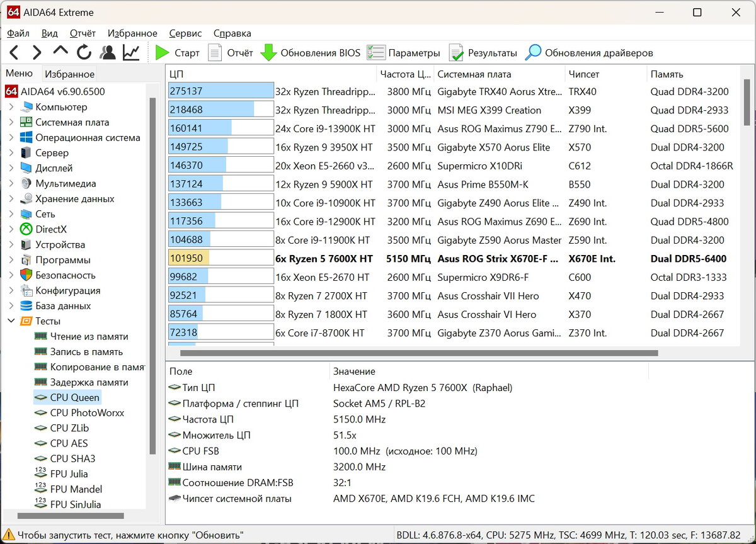Sort by the Память column header
Screen dimensions: 756x544
coord(693,74)
